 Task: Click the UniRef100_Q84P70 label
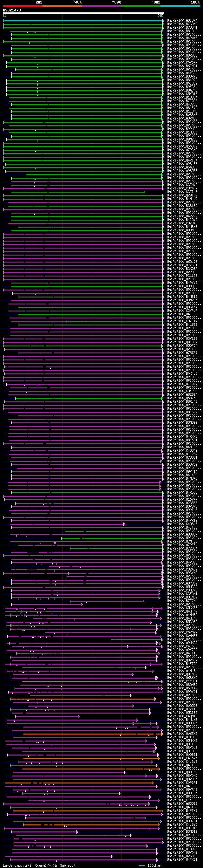pos(182,80)
